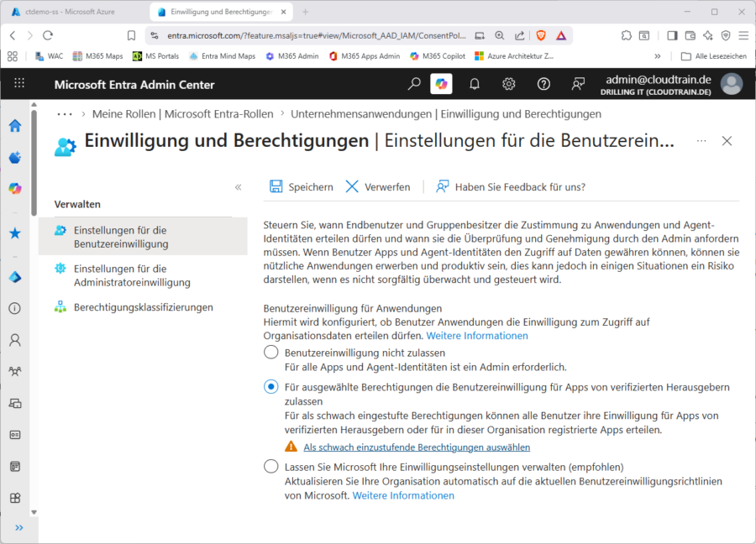The image size is (756, 544).
Task: Expand the left navigation sidebar
Action: pos(19,527)
